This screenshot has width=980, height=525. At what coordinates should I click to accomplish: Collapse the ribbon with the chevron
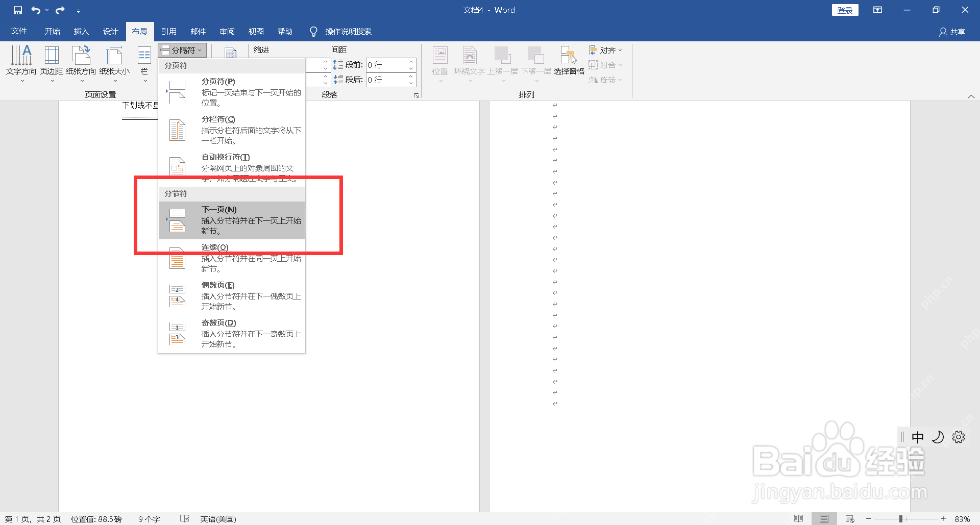pyautogui.click(x=971, y=96)
